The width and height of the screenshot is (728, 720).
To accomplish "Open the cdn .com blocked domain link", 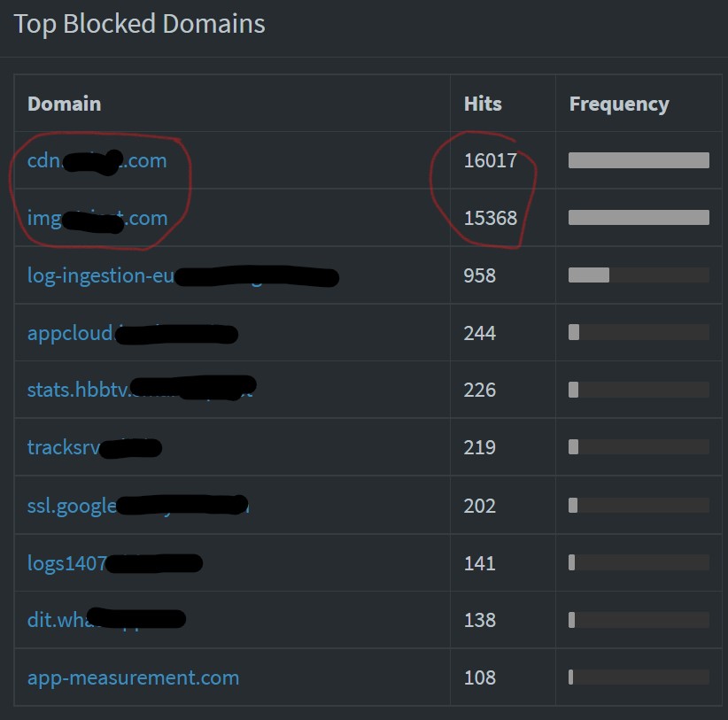I will pos(97,160).
